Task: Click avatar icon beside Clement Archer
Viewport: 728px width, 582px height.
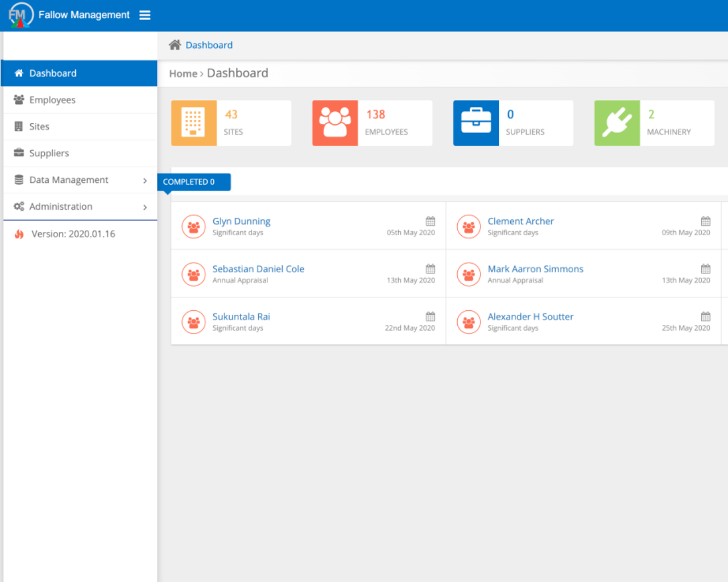Action: (x=469, y=227)
